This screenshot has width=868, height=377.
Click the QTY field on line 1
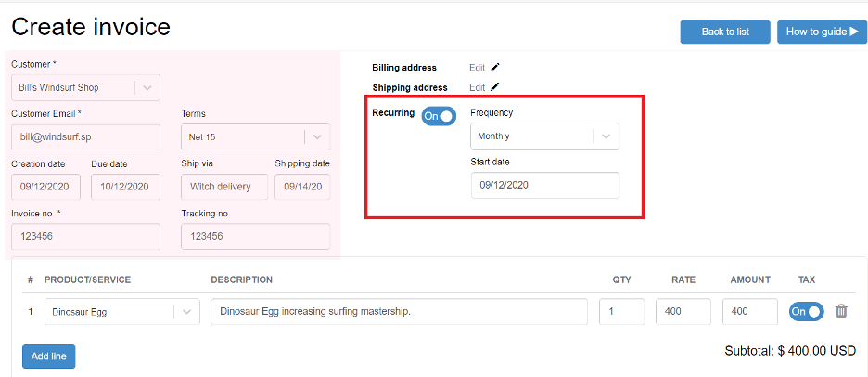621,312
